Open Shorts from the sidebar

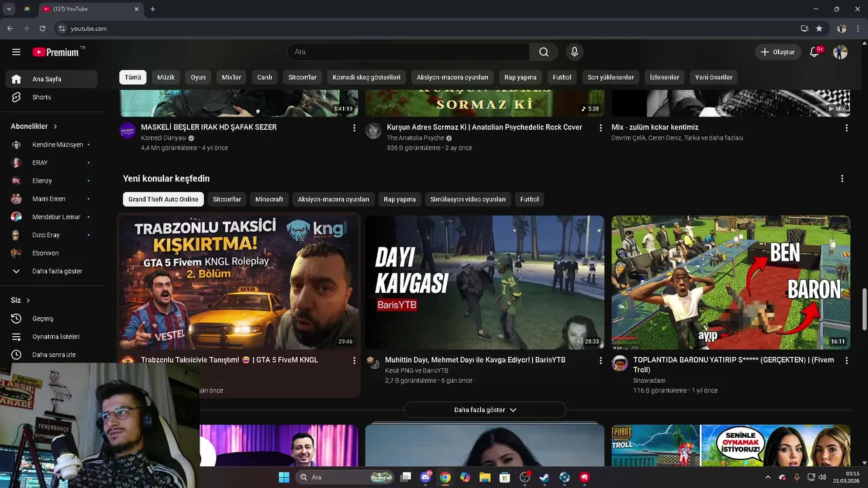pyautogui.click(x=52, y=97)
